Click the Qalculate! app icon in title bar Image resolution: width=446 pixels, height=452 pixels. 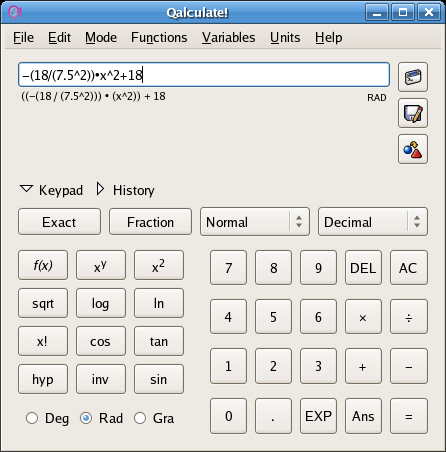tap(15, 13)
